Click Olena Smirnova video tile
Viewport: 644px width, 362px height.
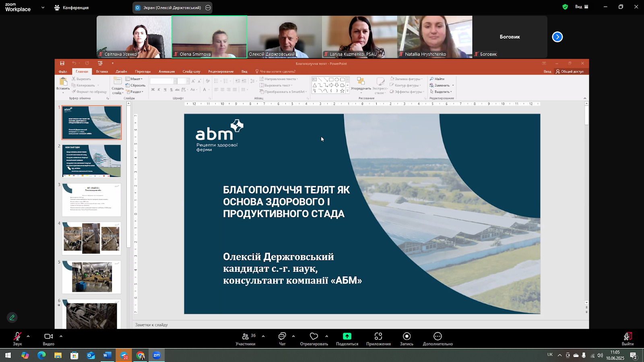209,37
